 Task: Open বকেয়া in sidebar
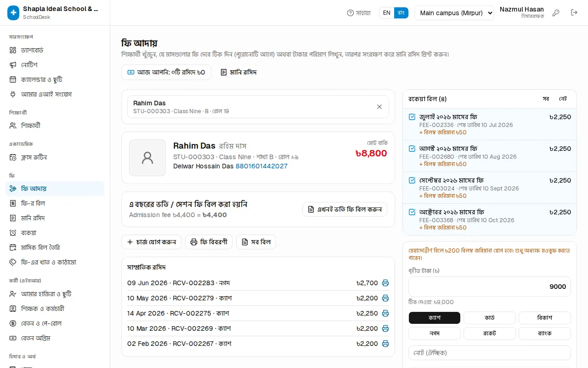pyautogui.click(x=55, y=233)
